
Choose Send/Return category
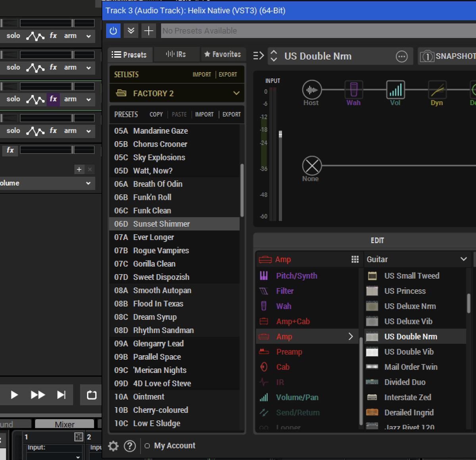point(307,412)
